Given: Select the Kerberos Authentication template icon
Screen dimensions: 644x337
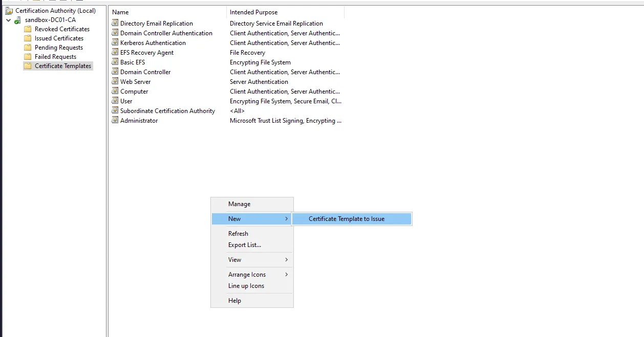Looking at the screenshot, I should click(x=115, y=43).
